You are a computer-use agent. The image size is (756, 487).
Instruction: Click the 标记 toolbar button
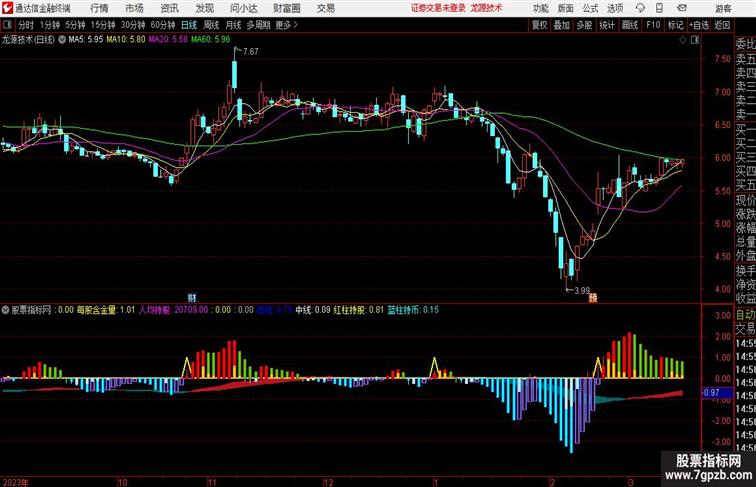tap(675, 25)
